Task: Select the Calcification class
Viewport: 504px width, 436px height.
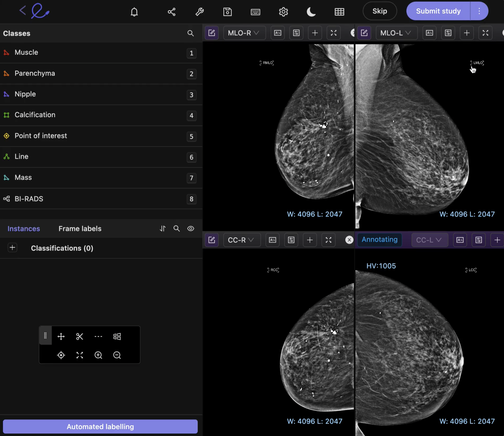Action: coord(35,115)
